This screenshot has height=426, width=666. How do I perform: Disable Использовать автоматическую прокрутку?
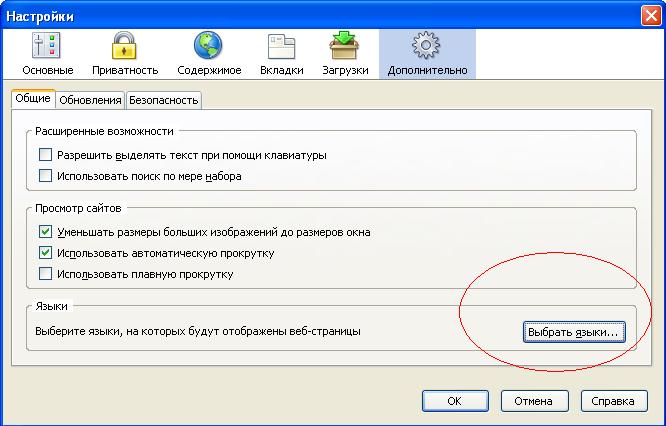tap(45, 253)
